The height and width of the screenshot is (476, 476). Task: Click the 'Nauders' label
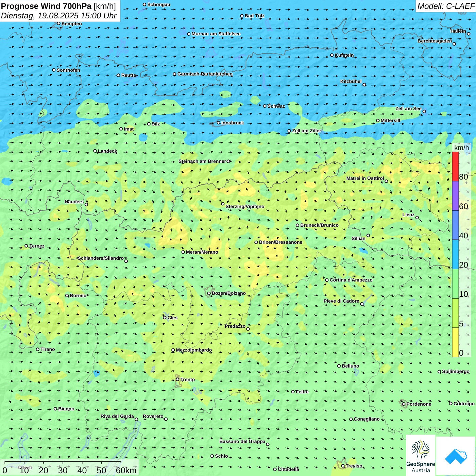point(74,202)
